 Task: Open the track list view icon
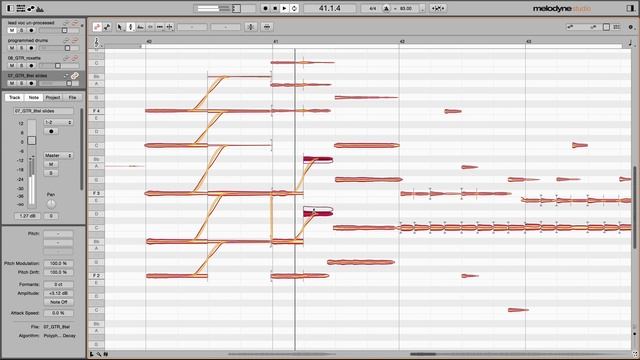pos(21,8)
